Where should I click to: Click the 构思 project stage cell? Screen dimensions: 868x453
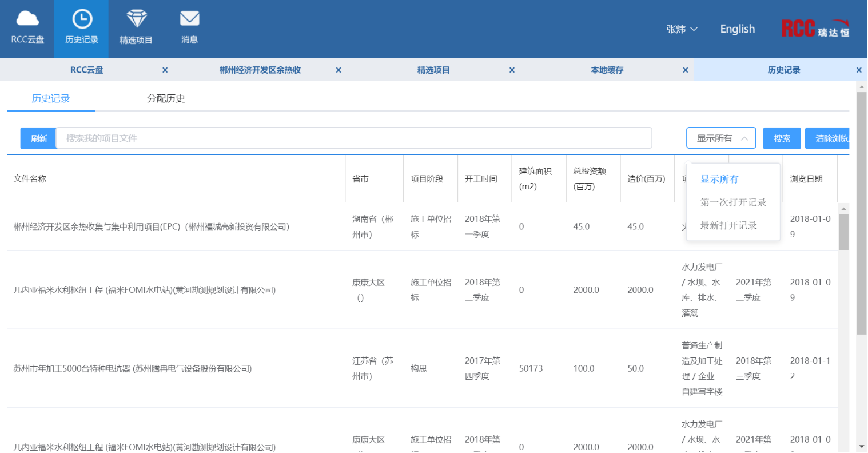pyautogui.click(x=419, y=368)
